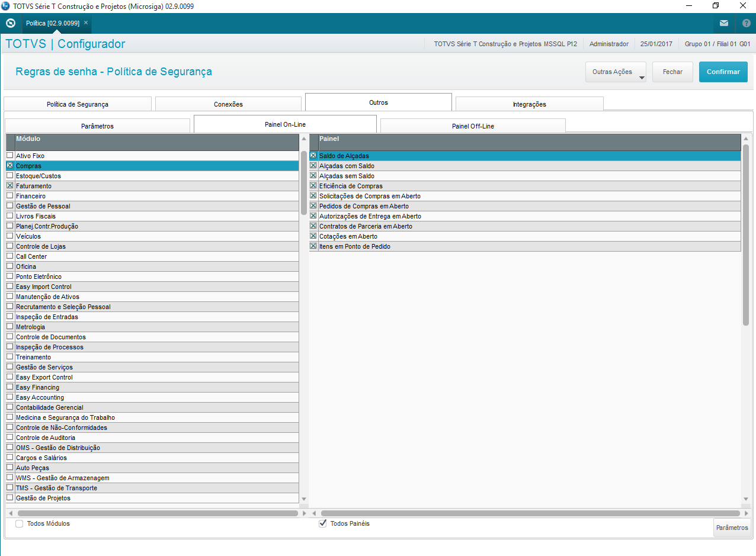Check the Call Center module checkbox
Screen dimensions: 756x556
(x=9, y=256)
